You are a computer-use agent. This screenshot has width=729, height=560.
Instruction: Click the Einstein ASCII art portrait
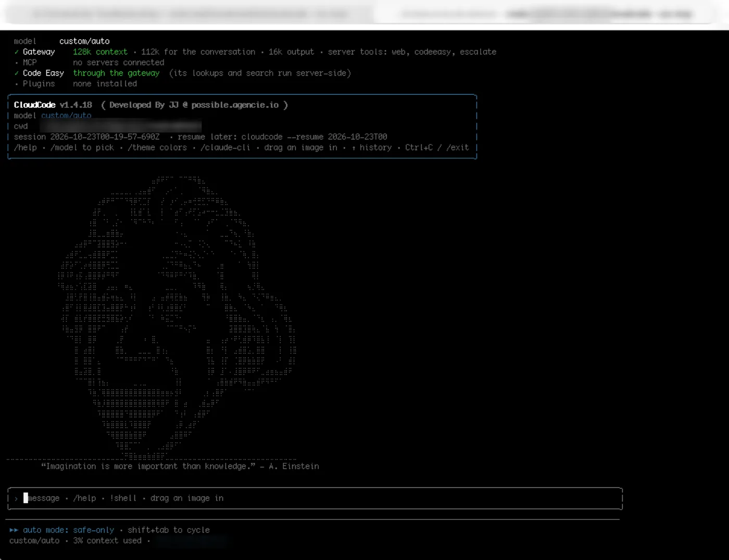point(177,318)
